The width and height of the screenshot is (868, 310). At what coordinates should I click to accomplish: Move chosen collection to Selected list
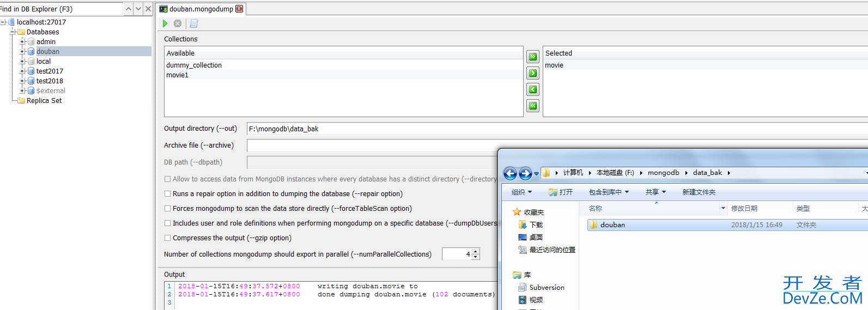point(533,73)
